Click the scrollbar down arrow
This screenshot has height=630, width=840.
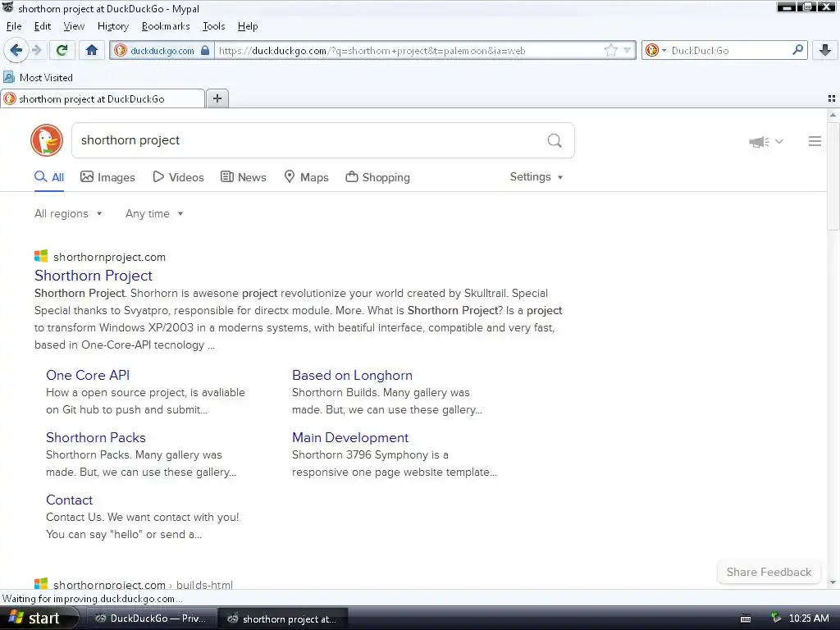[x=833, y=583]
